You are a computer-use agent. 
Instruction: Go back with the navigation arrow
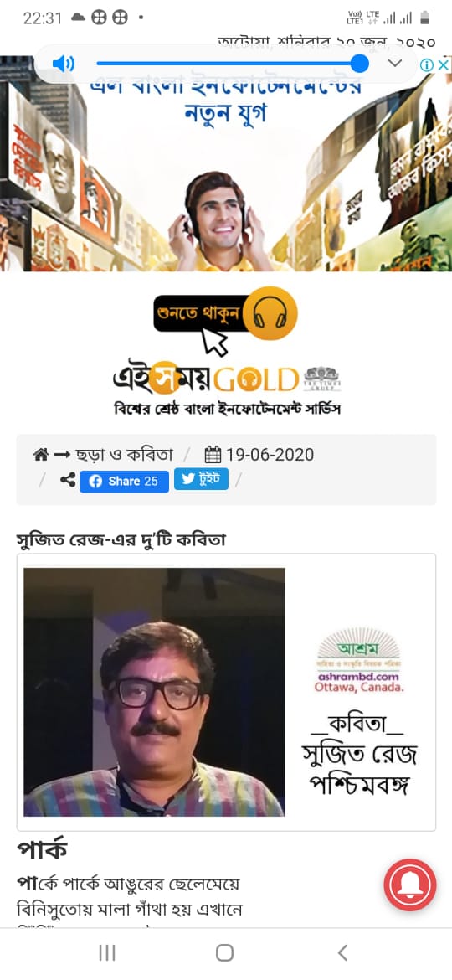pos(342,952)
